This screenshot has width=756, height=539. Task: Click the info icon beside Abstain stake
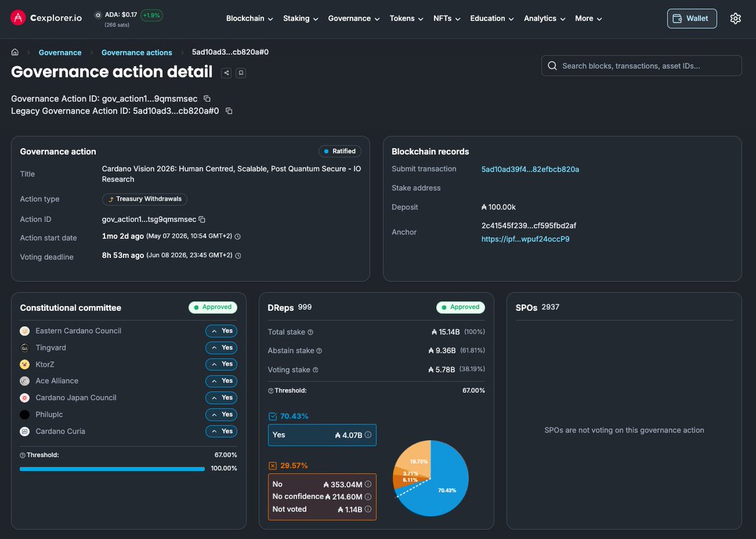319,351
